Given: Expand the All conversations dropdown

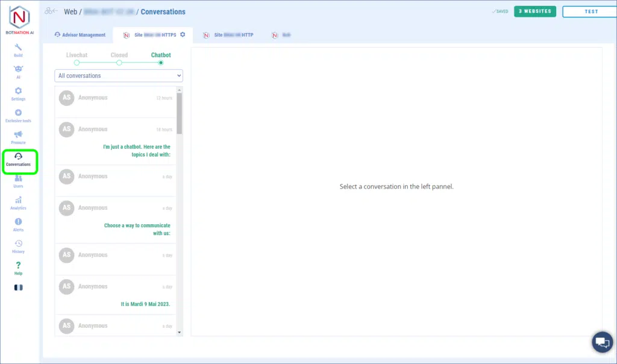Looking at the screenshot, I should coord(118,76).
